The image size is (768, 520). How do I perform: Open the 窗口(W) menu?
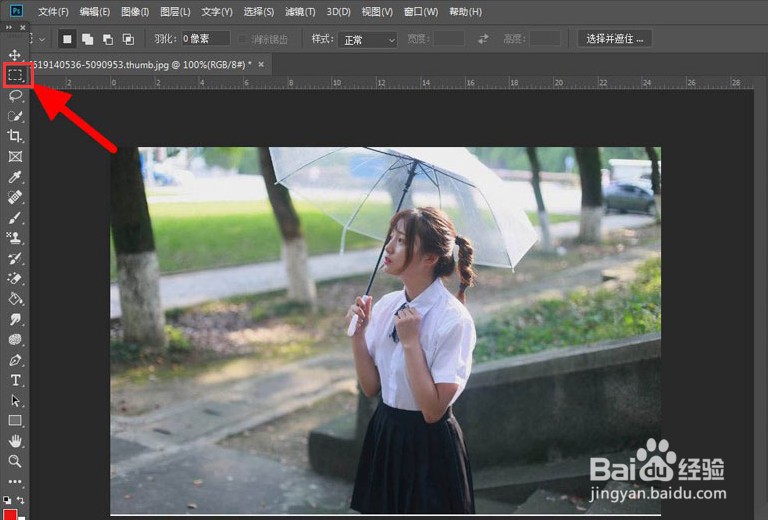[421, 12]
